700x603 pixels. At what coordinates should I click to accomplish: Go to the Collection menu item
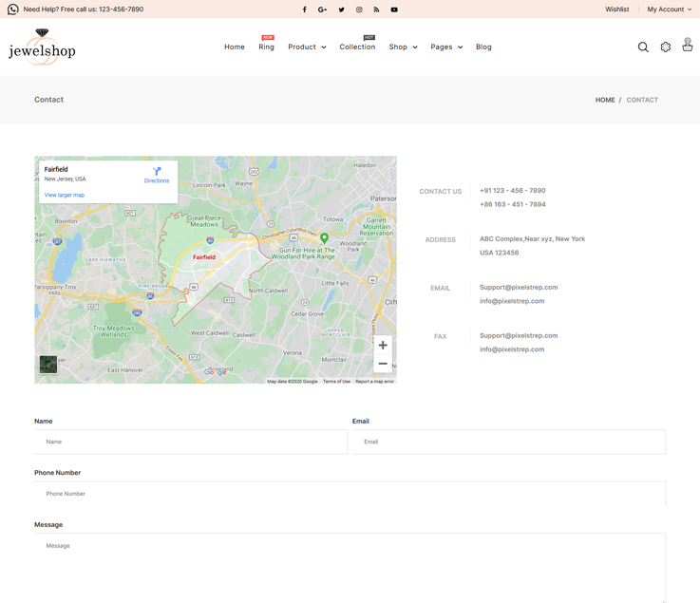click(x=357, y=47)
